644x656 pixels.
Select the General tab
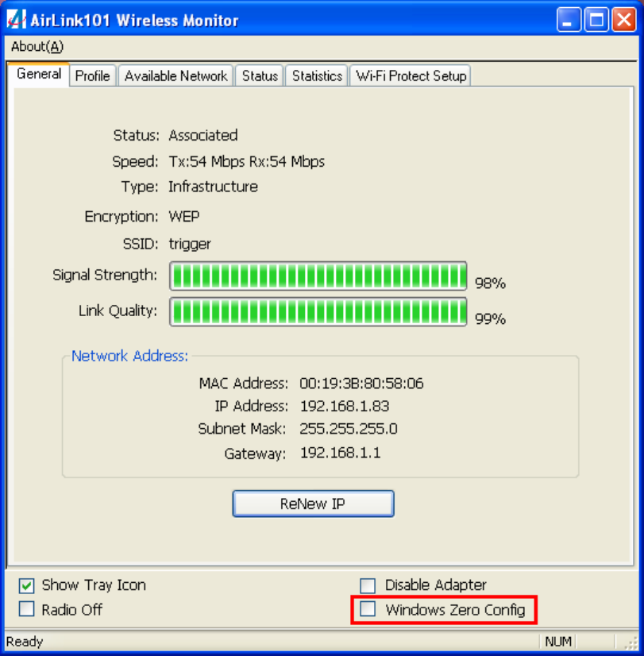tap(38, 74)
